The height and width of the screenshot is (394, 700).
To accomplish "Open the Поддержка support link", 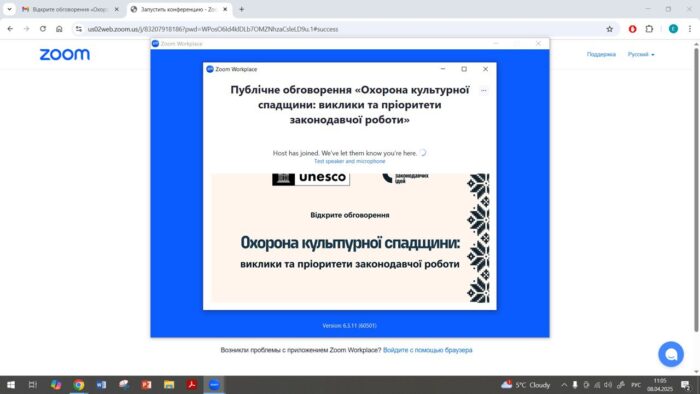I will 601,54.
